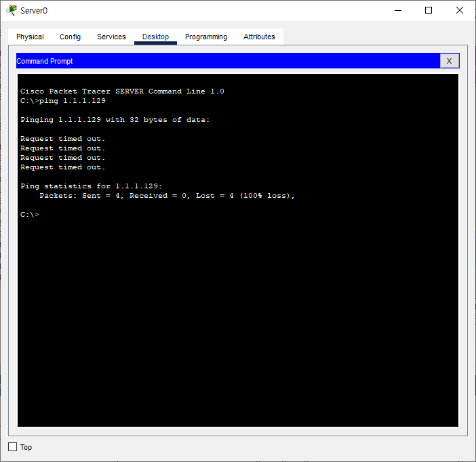Click 'Pinging 1.1.1.129 with 32 bytes' line
Viewport: 476px width, 462px height.
pyautogui.click(x=115, y=120)
